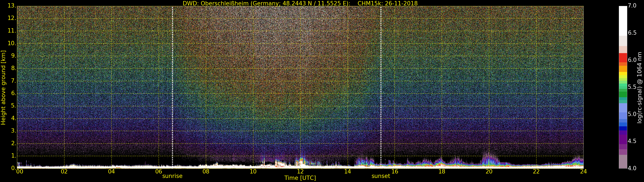644x182 pixels.
Task: Click the 24 tick on the time axis
Action: (583, 172)
